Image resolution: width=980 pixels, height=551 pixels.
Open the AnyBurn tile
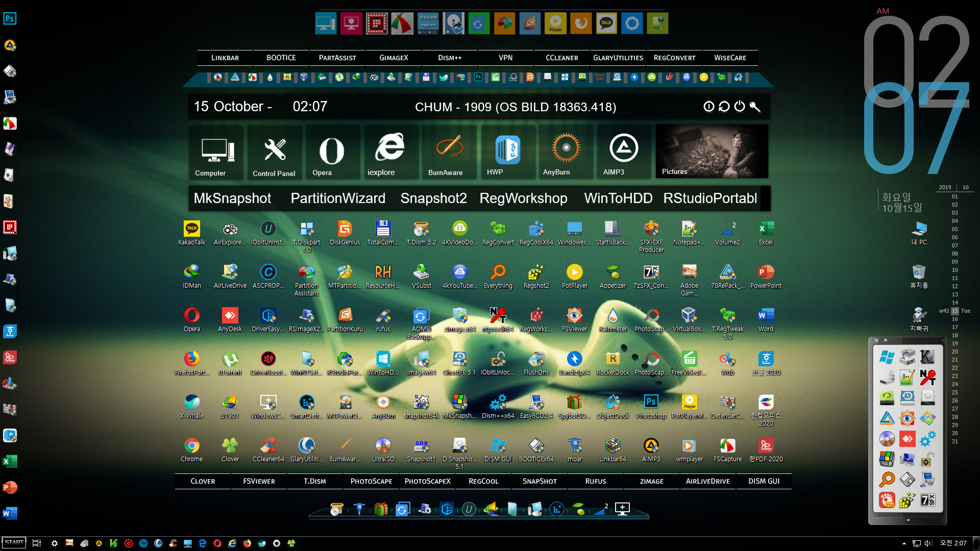click(x=566, y=152)
